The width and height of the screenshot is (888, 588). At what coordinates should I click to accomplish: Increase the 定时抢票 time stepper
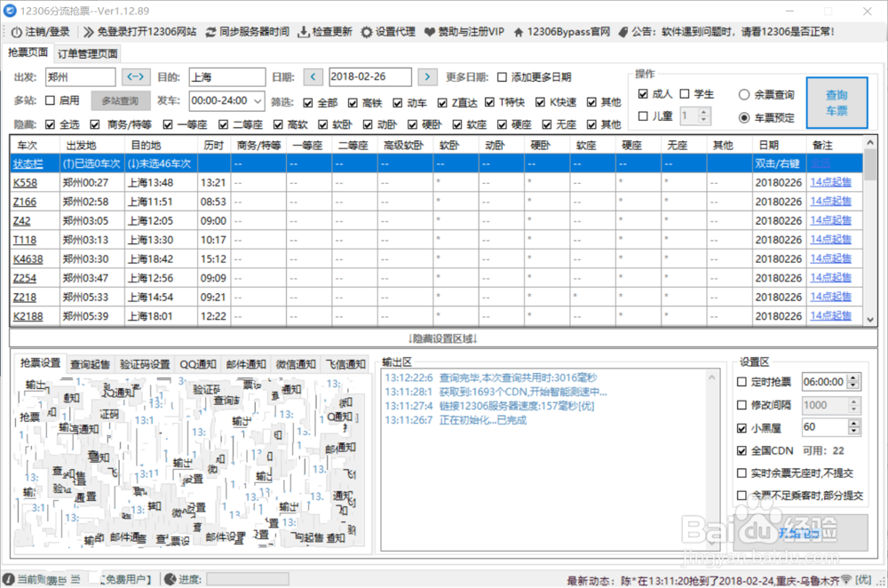point(853,378)
